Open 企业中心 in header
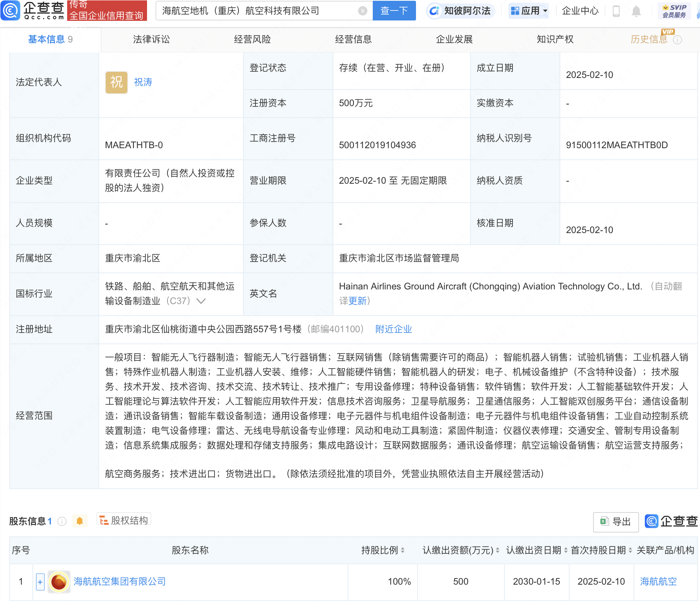700x602 pixels. click(580, 11)
